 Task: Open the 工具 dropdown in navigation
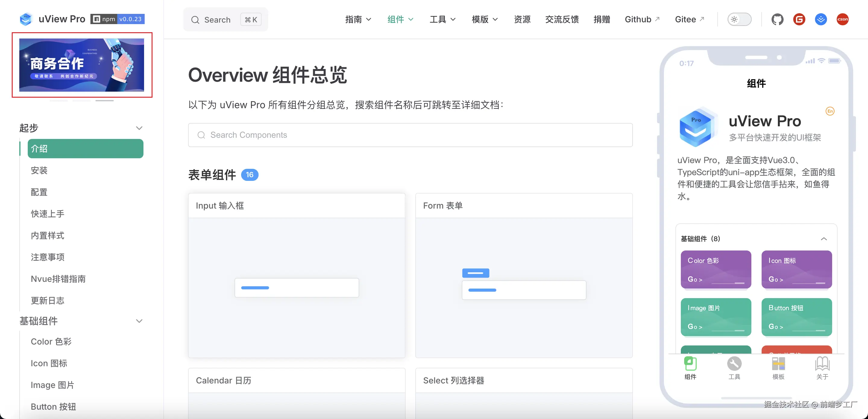point(442,20)
